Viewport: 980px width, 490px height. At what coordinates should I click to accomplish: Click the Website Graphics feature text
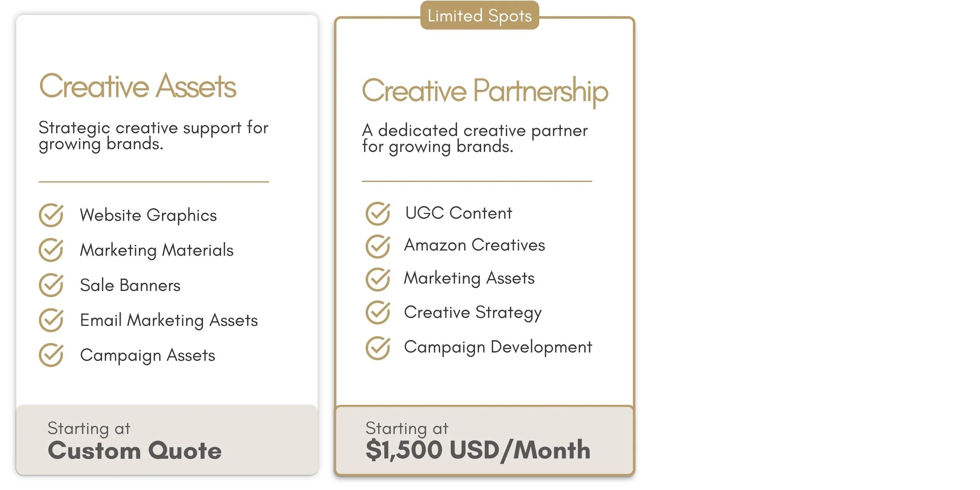148,215
